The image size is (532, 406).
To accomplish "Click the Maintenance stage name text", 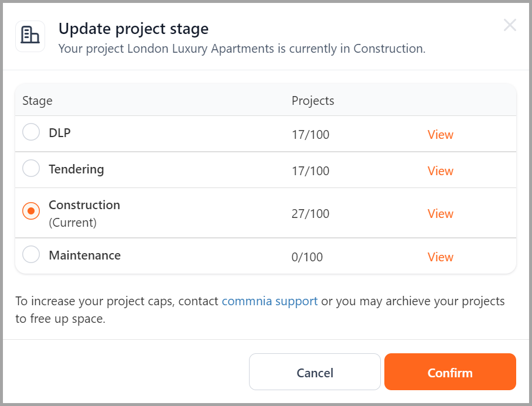I will coord(85,255).
